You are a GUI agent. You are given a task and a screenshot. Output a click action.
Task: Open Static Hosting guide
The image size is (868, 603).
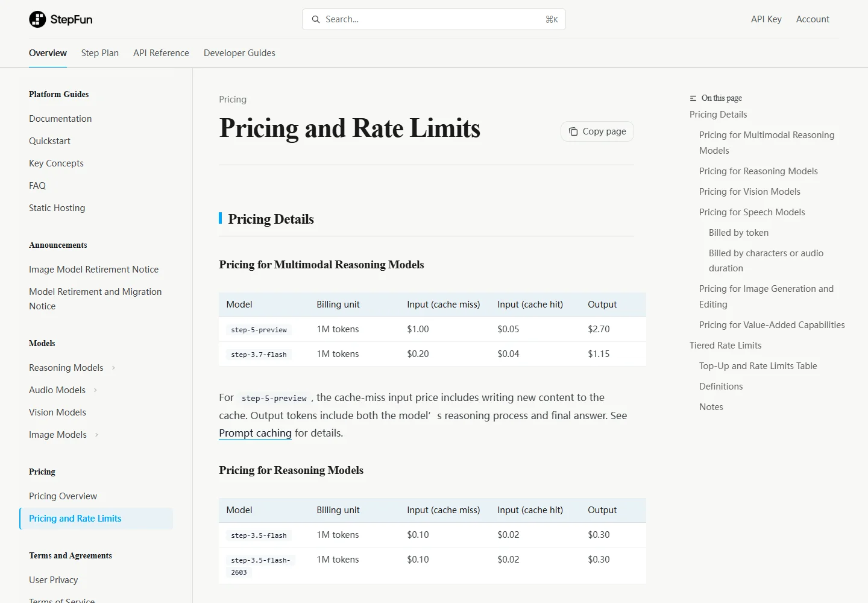pyautogui.click(x=57, y=208)
